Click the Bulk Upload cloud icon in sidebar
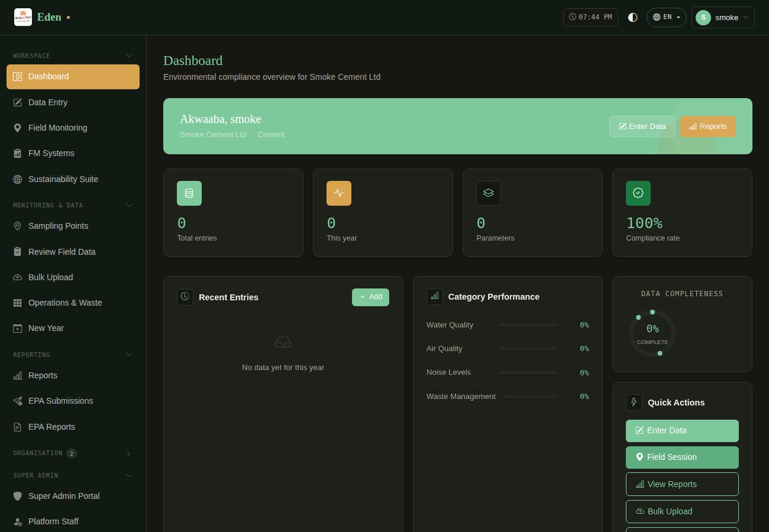The image size is (769, 532). [18, 277]
